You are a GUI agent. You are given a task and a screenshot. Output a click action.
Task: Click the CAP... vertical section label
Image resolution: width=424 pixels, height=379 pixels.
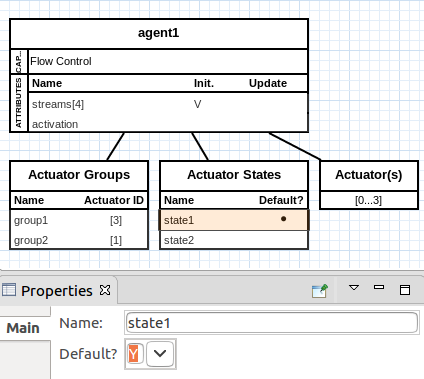19,62
